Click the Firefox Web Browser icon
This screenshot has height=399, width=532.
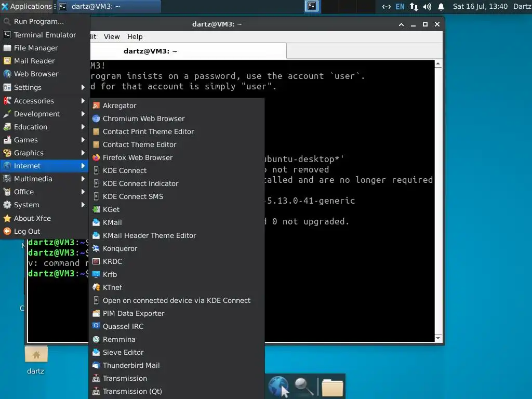[96, 158]
